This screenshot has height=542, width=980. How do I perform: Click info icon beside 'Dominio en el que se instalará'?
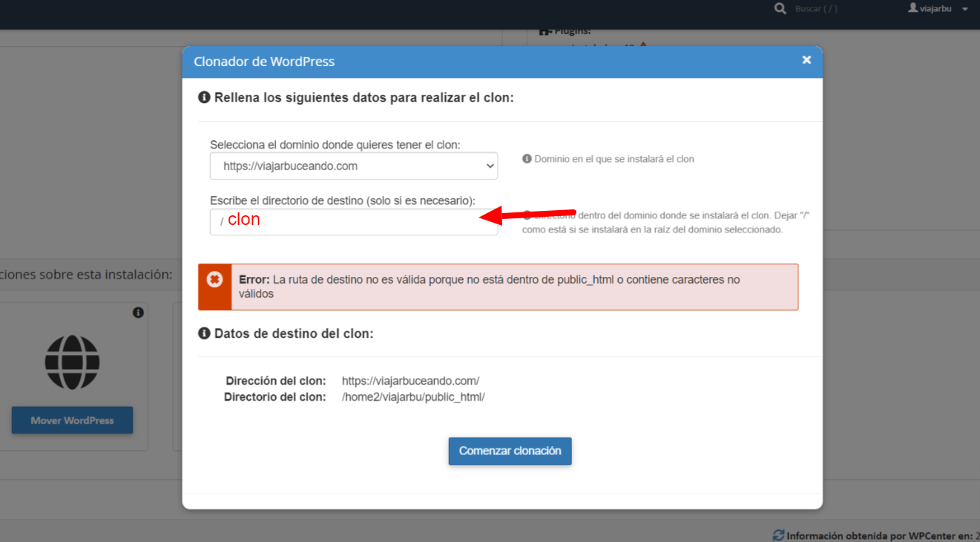pyautogui.click(x=527, y=159)
